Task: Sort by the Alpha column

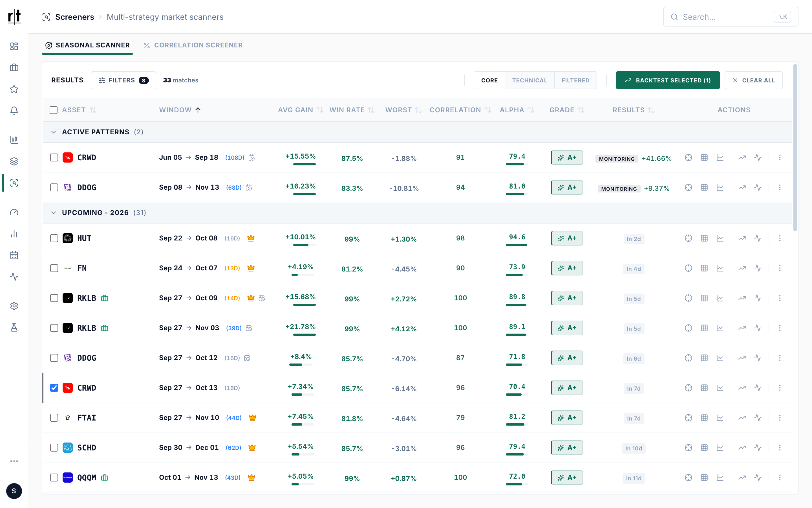Action: click(517, 110)
